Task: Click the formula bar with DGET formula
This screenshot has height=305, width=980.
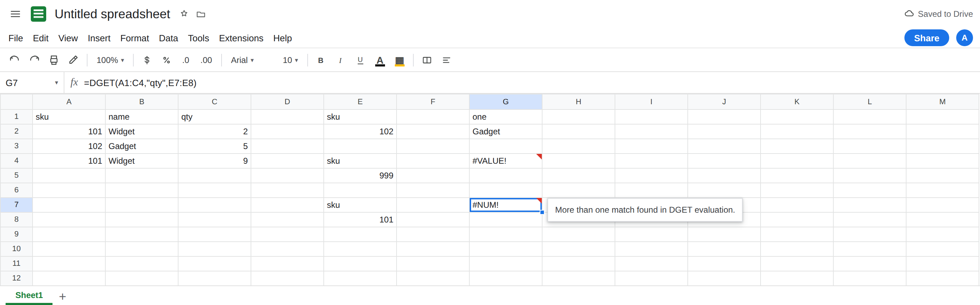Action: 529,83
